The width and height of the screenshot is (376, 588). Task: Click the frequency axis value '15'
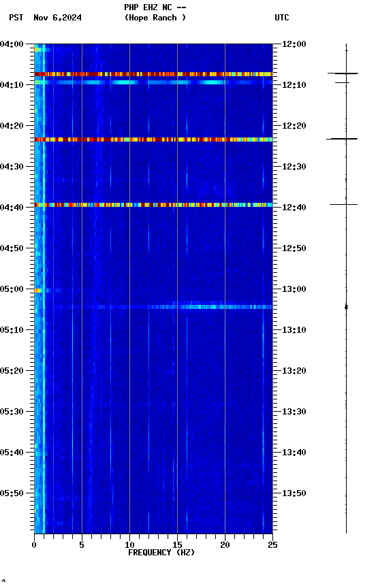[177, 545]
